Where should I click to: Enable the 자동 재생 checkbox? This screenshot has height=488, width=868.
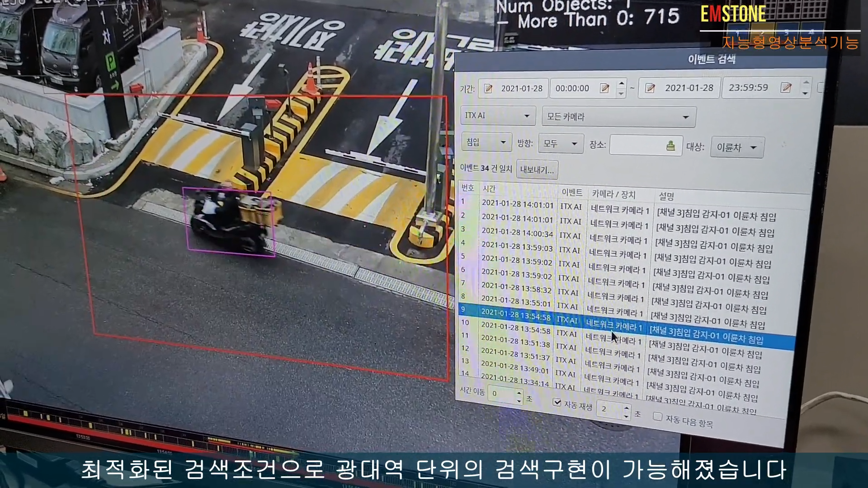pyautogui.click(x=557, y=402)
